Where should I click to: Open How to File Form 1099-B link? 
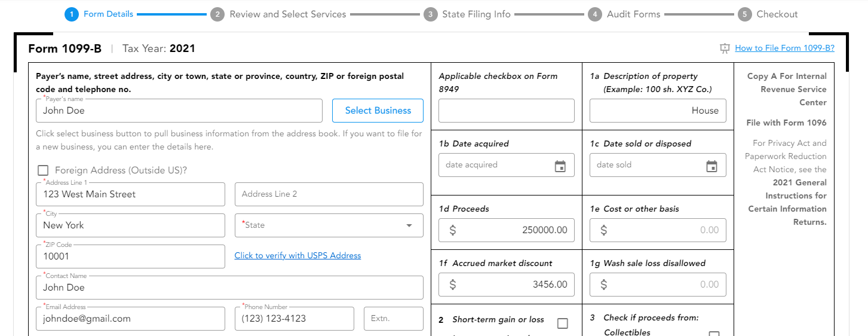click(x=784, y=48)
